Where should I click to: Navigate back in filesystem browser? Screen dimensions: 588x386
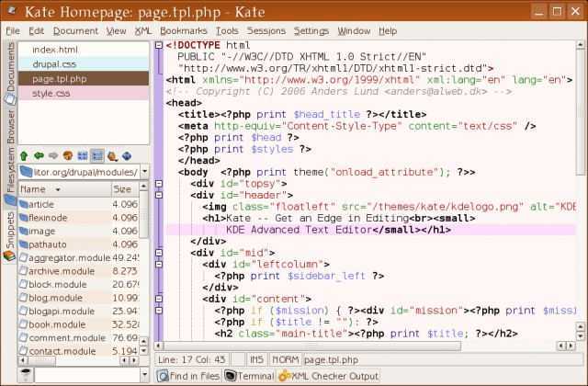pyautogui.click(x=39, y=155)
